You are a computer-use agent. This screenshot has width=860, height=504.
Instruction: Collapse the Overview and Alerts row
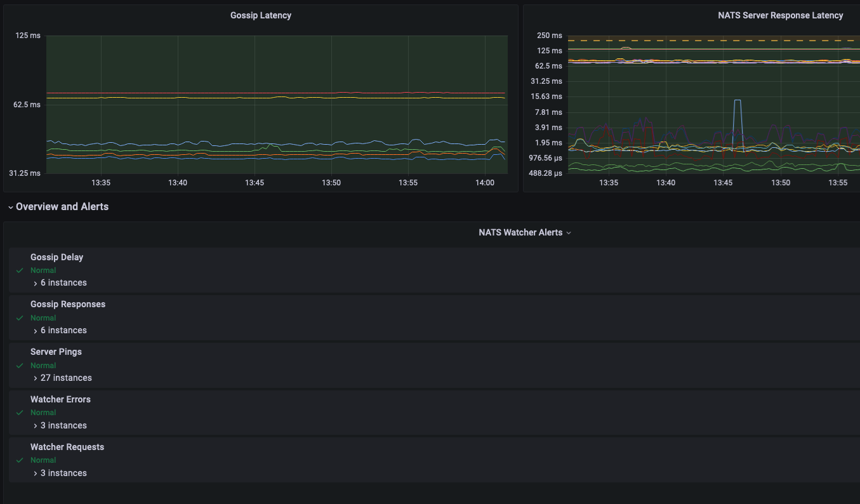point(11,208)
